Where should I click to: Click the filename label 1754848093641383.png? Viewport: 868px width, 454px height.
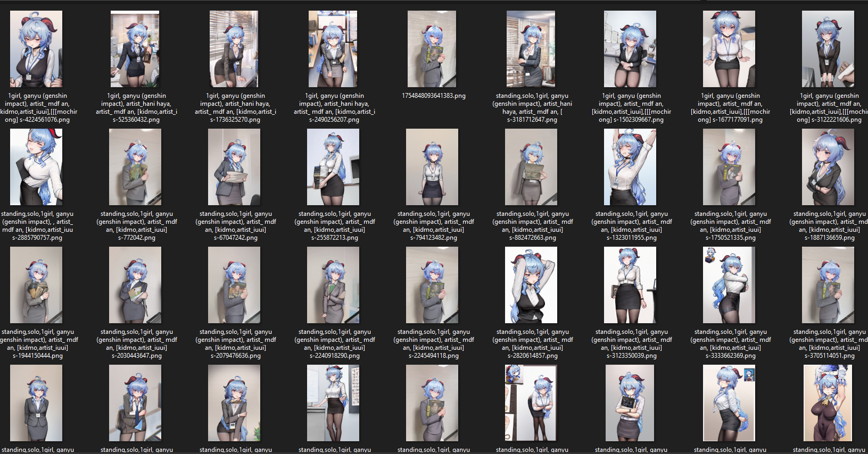click(434, 96)
